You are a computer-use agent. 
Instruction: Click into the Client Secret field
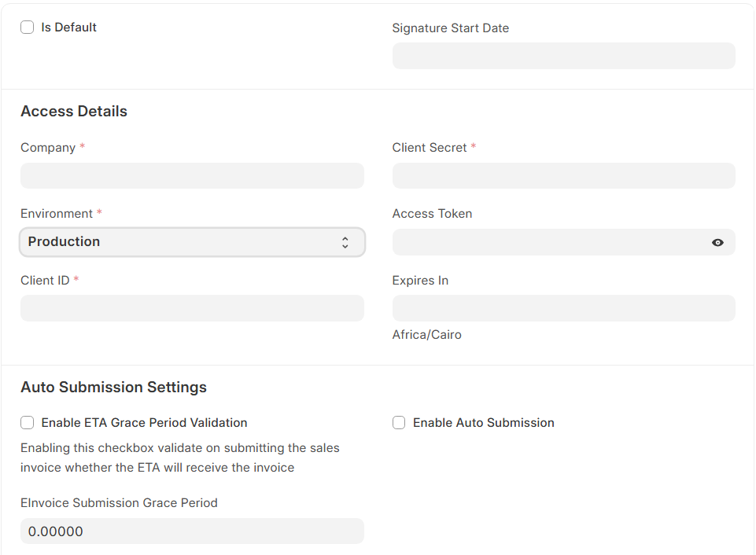click(563, 175)
